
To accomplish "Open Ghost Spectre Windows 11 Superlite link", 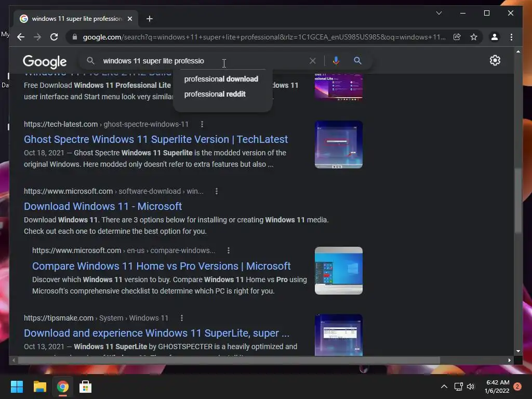I will [156, 139].
